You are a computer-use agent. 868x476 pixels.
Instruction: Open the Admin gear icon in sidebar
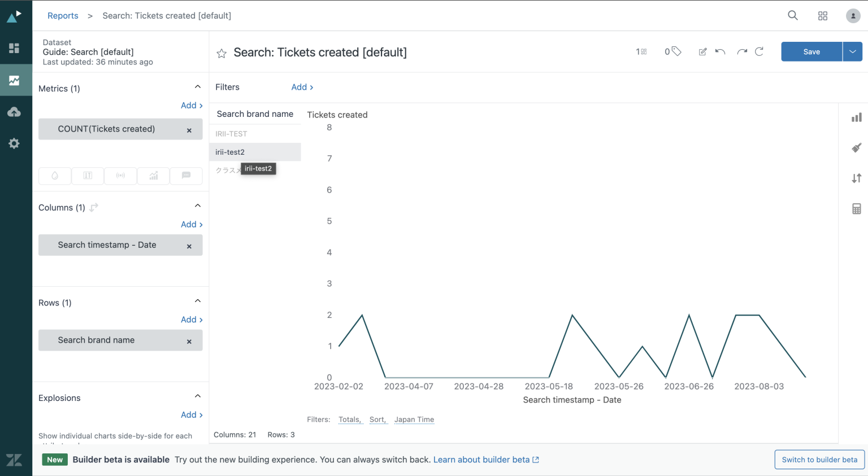pos(14,143)
